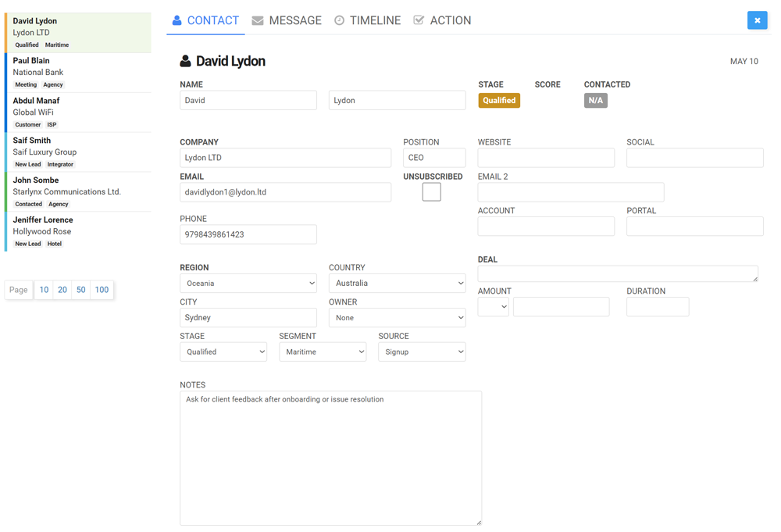The image size is (781, 532).
Task: Click the person icon beside David Lydon heading
Action: 185,61
